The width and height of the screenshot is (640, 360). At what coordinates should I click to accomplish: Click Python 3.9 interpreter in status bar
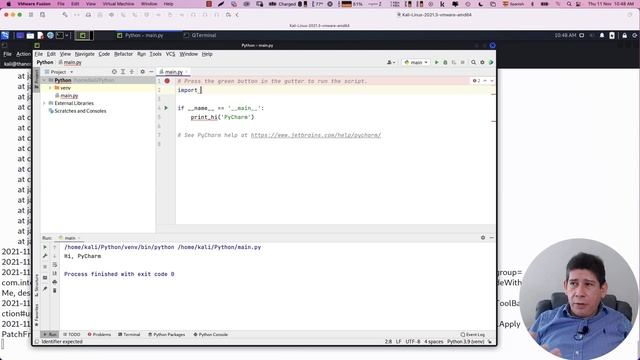(x=465, y=342)
